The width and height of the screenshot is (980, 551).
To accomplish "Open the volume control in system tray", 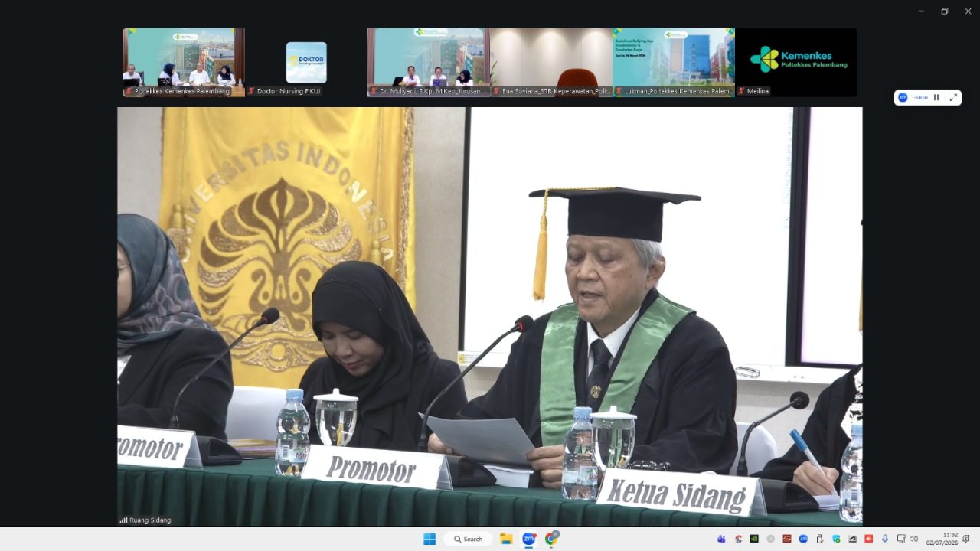I will tap(913, 539).
